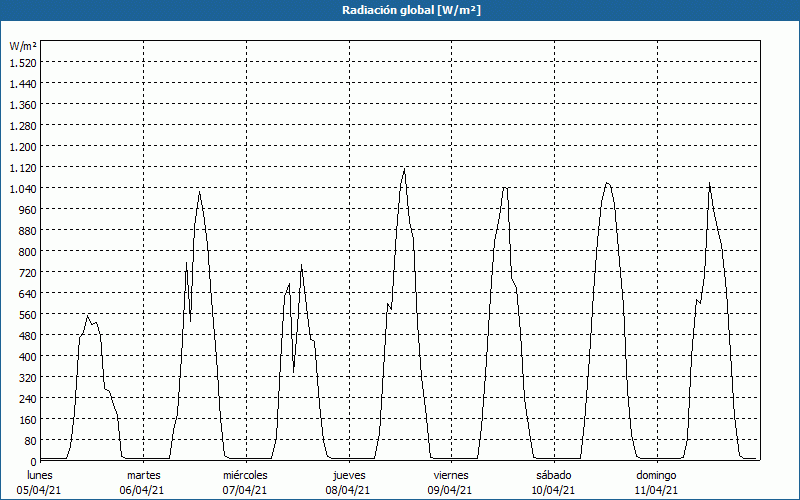Click the 'Radiación global [W/m²]' chart title
This screenshot has height=500, width=800.
411,10
